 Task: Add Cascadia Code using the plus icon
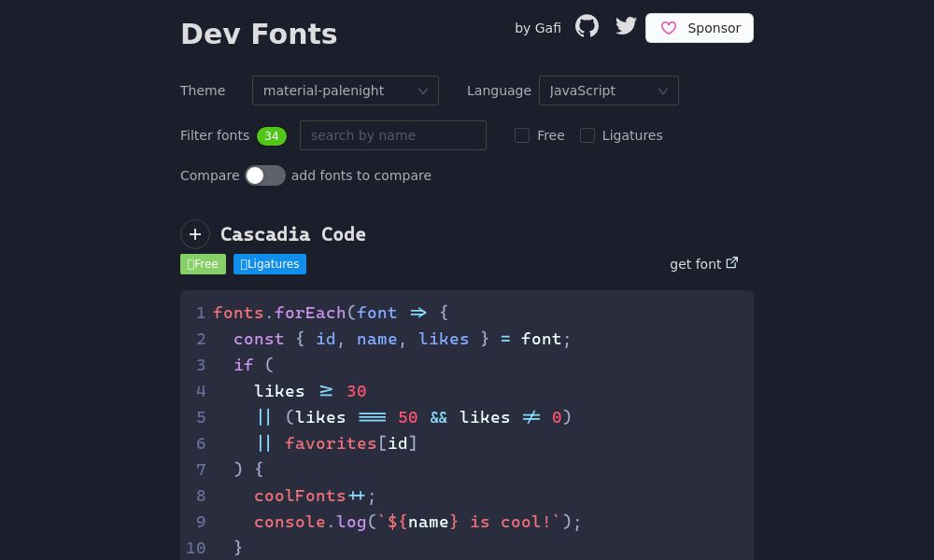[195, 234]
